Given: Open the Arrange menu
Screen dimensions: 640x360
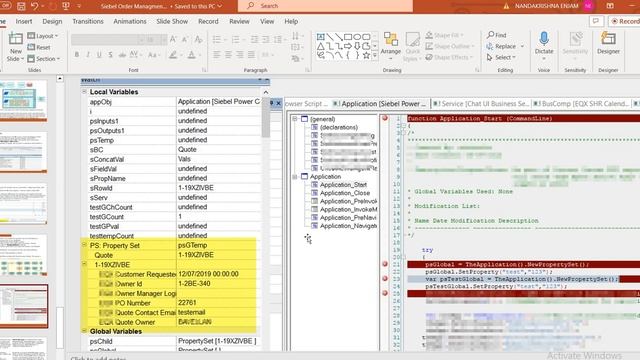Looking at the screenshot, I should [391, 45].
